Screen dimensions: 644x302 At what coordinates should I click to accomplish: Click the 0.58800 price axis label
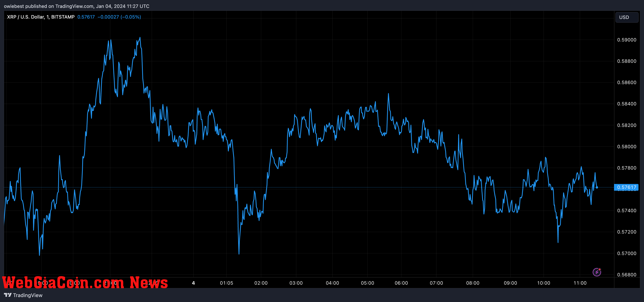pos(627,61)
